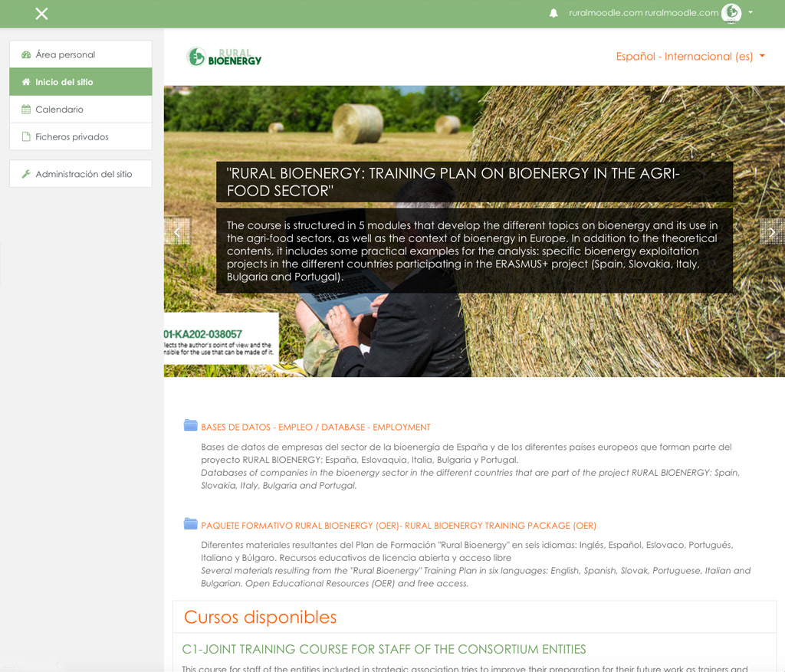Click the home icon in sidebar
Screen dimensions: 785x672
pos(26,81)
